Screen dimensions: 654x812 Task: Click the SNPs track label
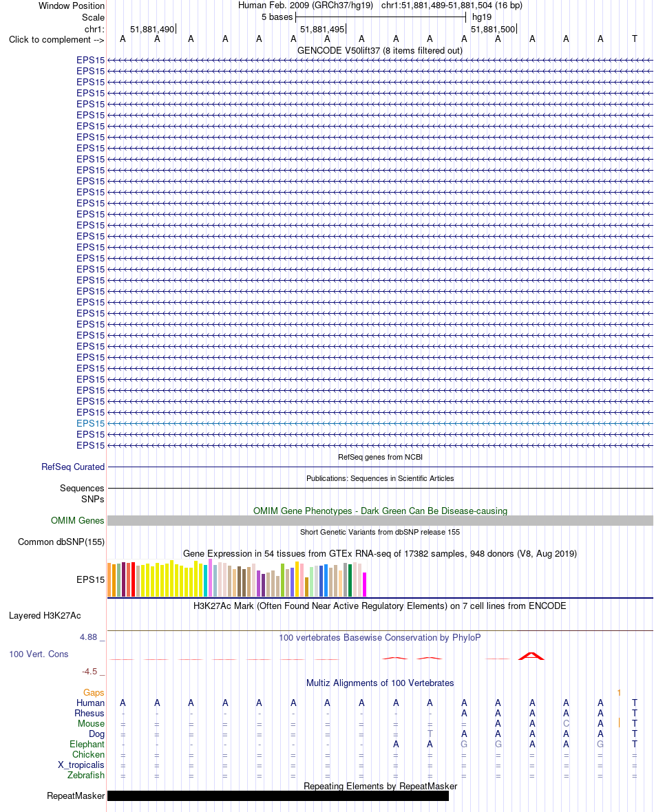click(93, 499)
